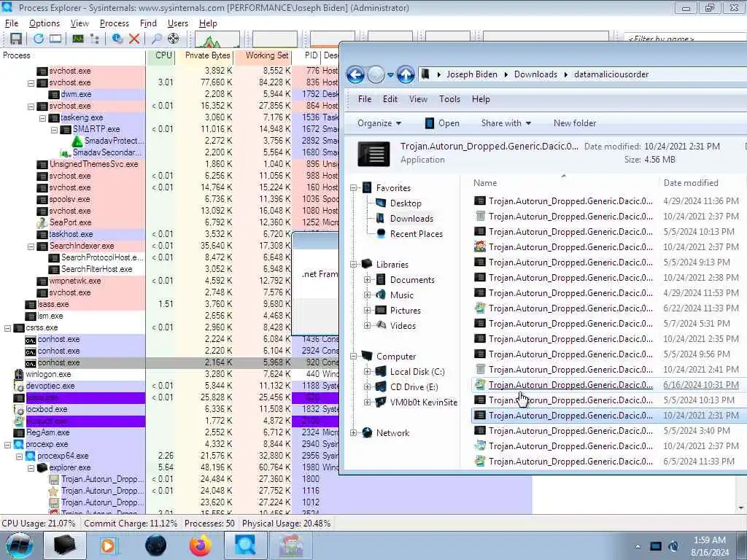Screen dimensions: 747x560
Task: Click the Local Disk (C:) drive icon
Action: [381, 372]
